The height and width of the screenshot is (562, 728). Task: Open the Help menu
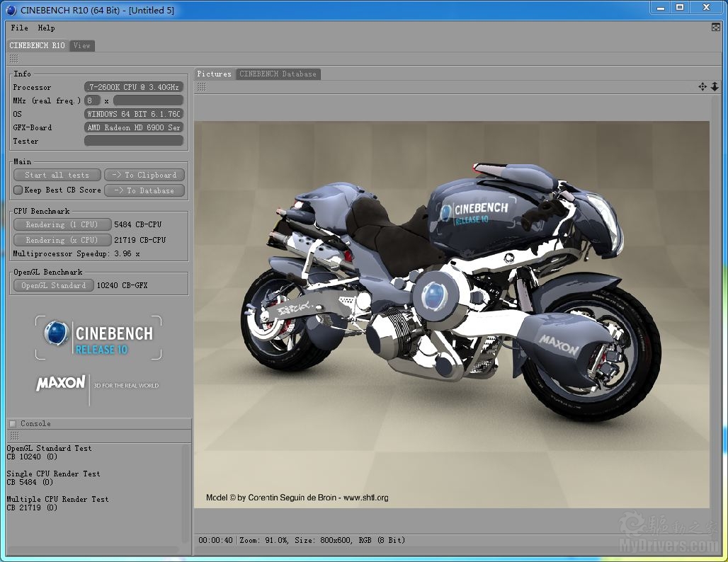pos(46,28)
